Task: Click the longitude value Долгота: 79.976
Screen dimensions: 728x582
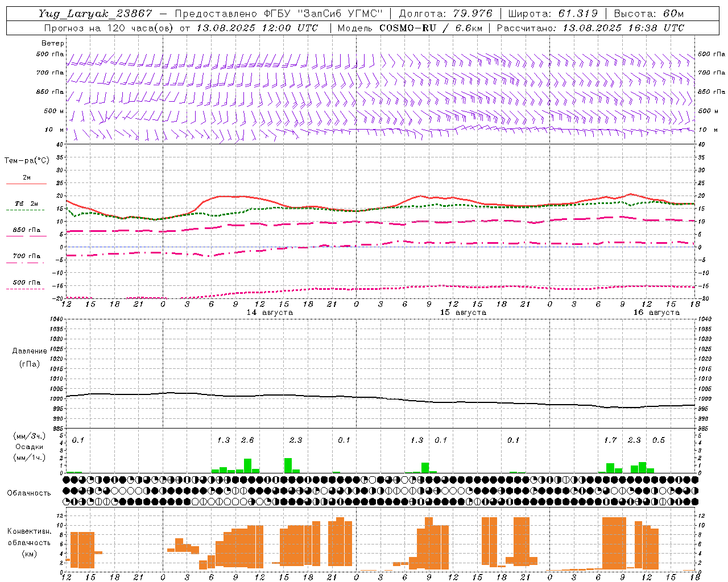Action: click(x=446, y=14)
